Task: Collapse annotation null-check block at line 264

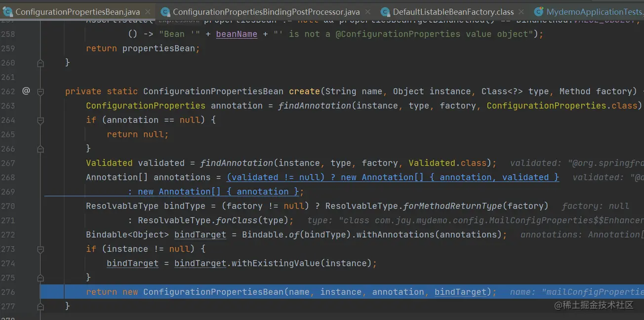Action: pyautogui.click(x=40, y=120)
